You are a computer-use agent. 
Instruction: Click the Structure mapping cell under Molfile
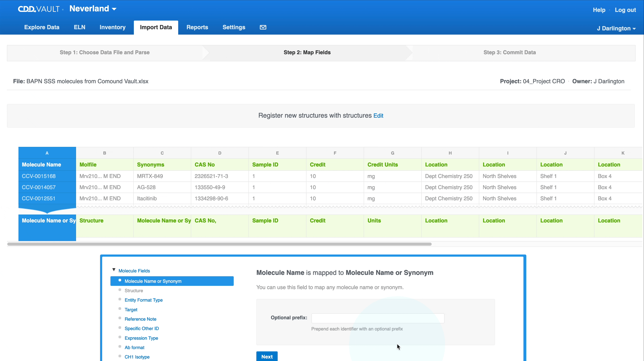pyautogui.click(x=104, y=226)
